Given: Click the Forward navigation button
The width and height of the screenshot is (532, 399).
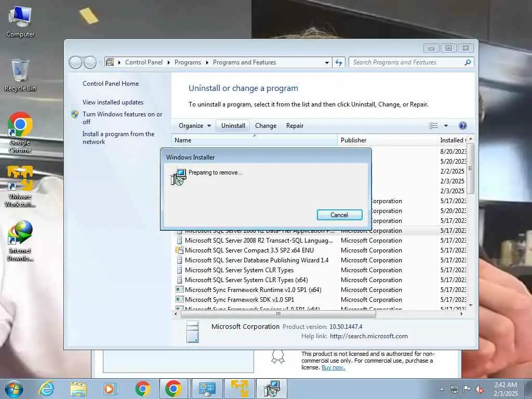Looking at the screenshot, I should coord(90,62).
